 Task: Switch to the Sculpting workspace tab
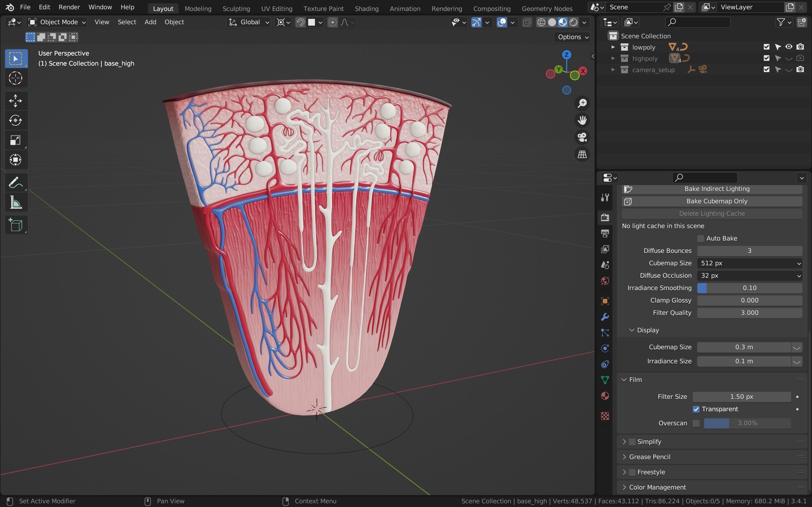[x=236, y=8]
